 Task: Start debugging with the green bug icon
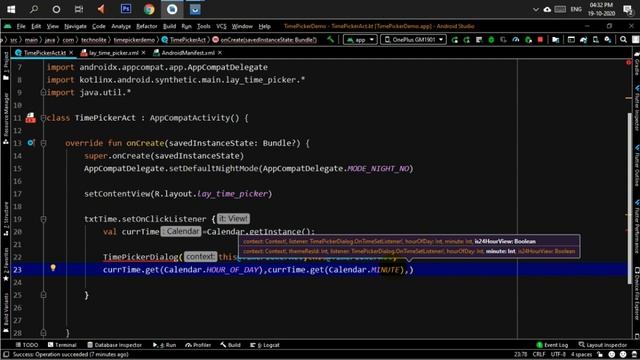[491, 40]
